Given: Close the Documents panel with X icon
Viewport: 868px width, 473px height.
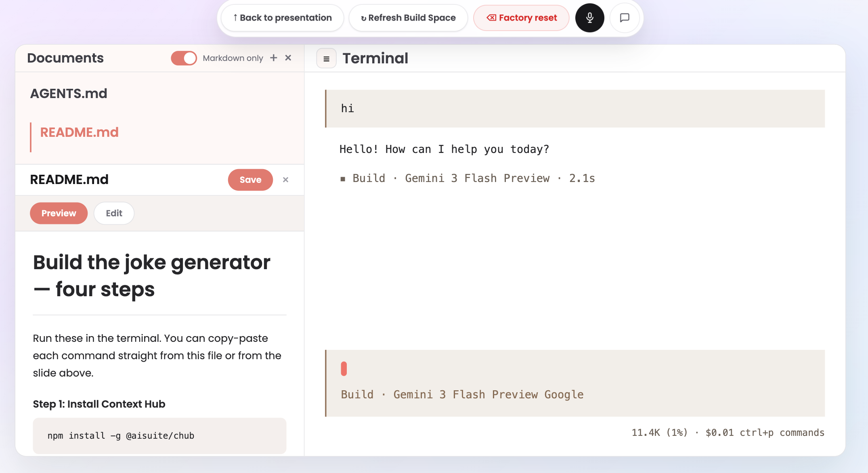Looking at the screenshot, I should (288, 58).
